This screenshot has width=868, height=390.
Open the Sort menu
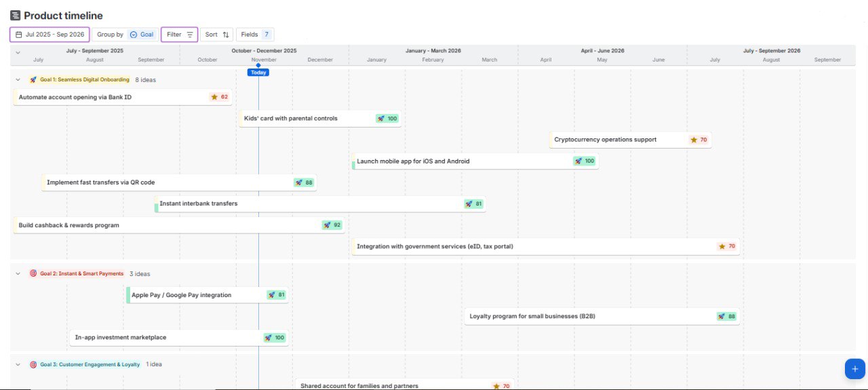[x=217, y=35]
